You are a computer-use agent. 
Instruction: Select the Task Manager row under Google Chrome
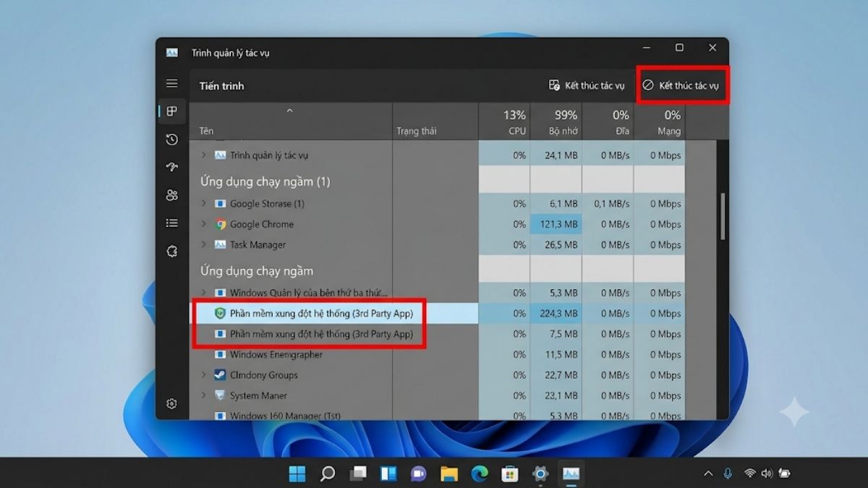point(437,244)
